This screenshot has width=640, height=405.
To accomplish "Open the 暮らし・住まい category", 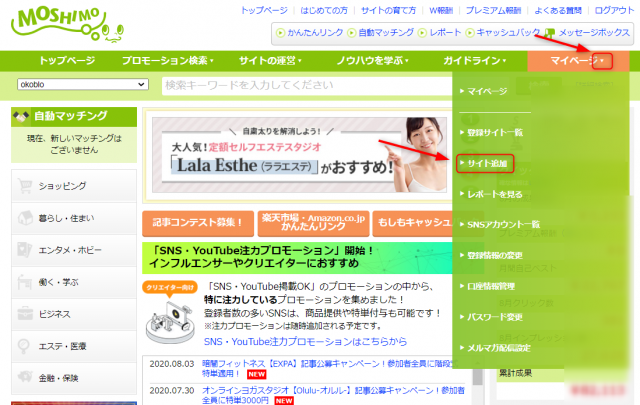I will coord(74,218).
